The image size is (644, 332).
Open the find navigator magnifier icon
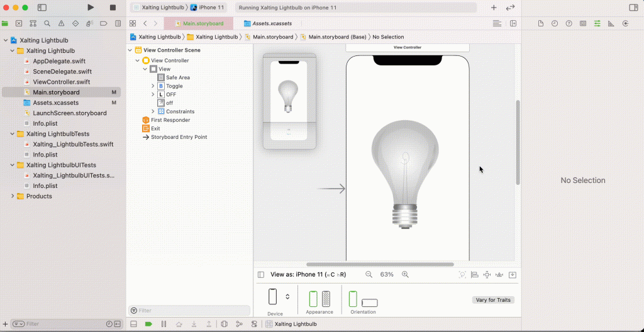[x=47, y=23]
